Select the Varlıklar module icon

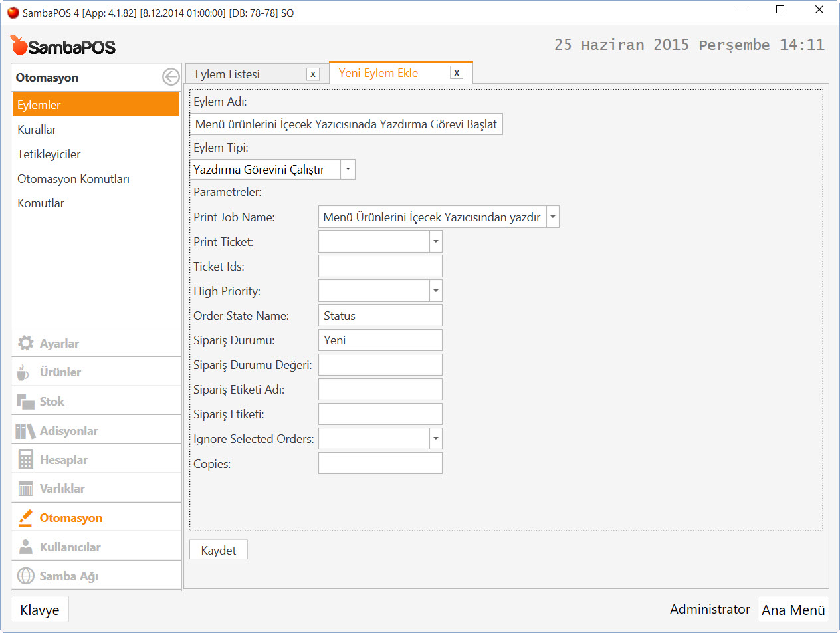point(25,489)
